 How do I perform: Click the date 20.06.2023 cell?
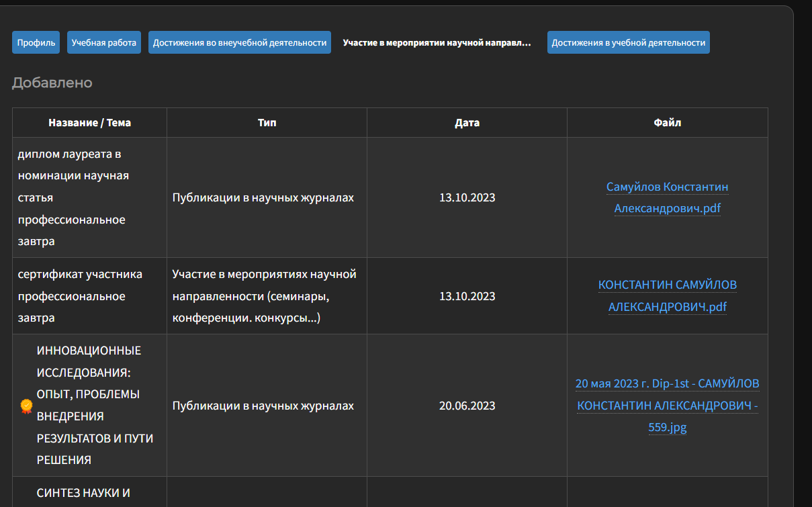coord(467,406)
